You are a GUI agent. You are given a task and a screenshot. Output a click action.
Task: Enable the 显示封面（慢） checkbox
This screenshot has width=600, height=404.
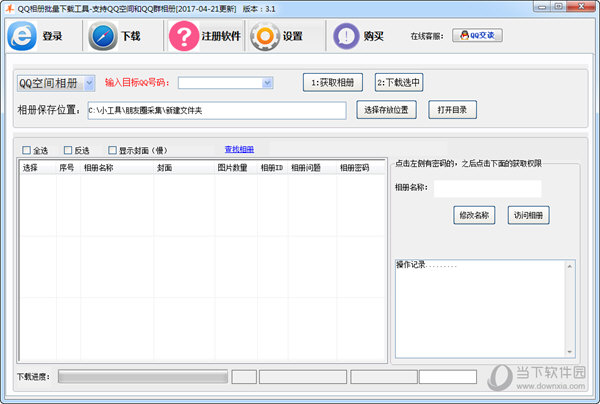coord(112,150)
